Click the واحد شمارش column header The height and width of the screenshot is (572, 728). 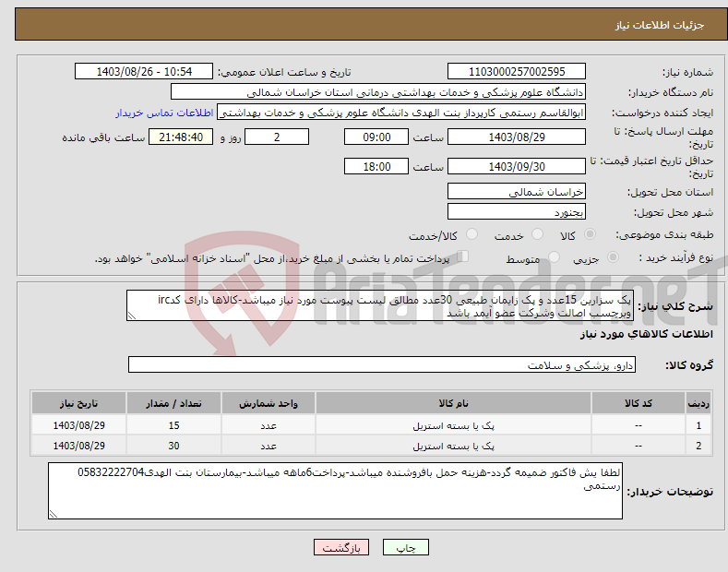point(269,403)
